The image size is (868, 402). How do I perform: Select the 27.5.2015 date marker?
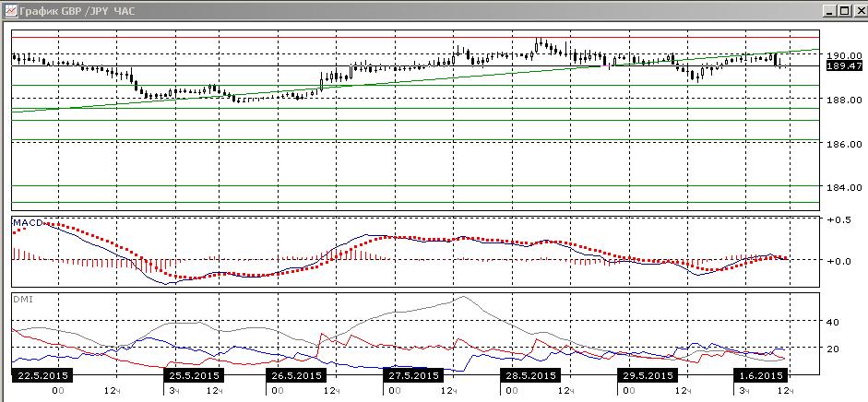[412, 375]
